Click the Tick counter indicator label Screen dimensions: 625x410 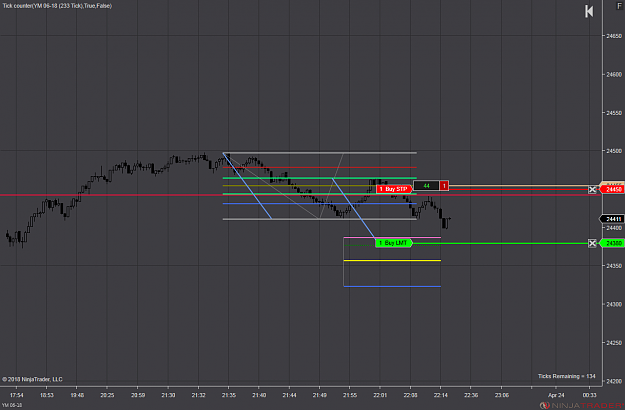pyautogui.click(x=57, y=6)
